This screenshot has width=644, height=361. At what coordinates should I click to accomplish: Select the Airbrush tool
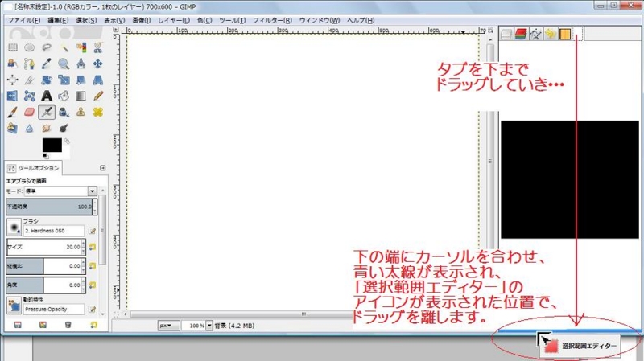click(x=47, y=112)
